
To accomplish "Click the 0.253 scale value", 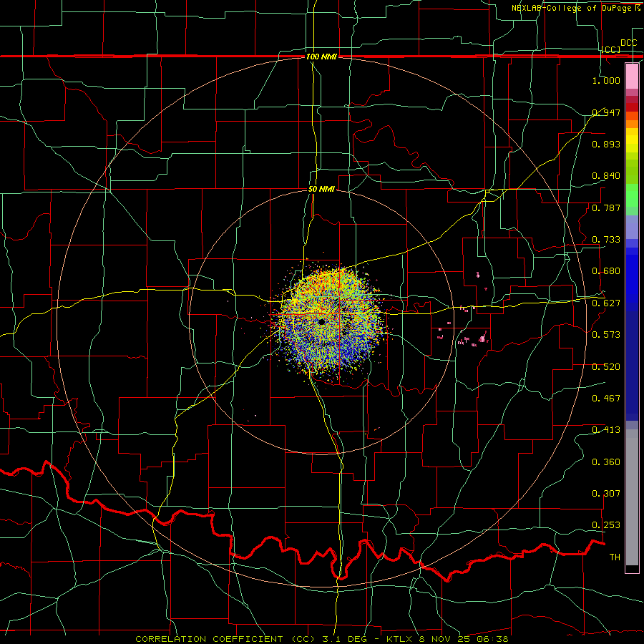I will pyautogui.click(x=606, y=525).
